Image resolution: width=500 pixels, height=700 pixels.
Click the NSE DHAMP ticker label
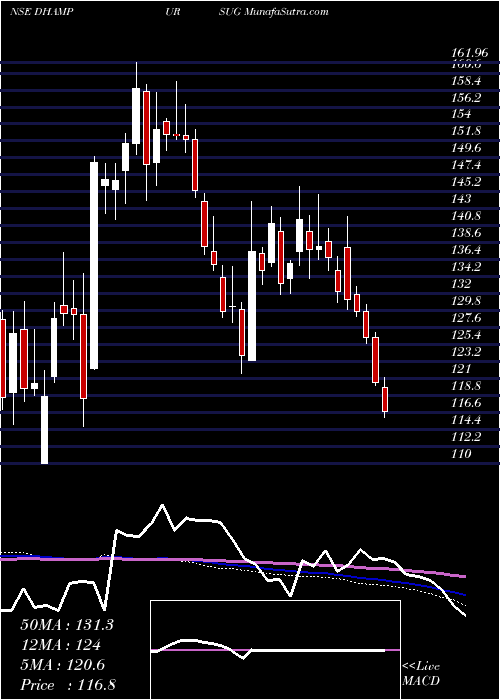pyautogui.click(x=42, y=11)
